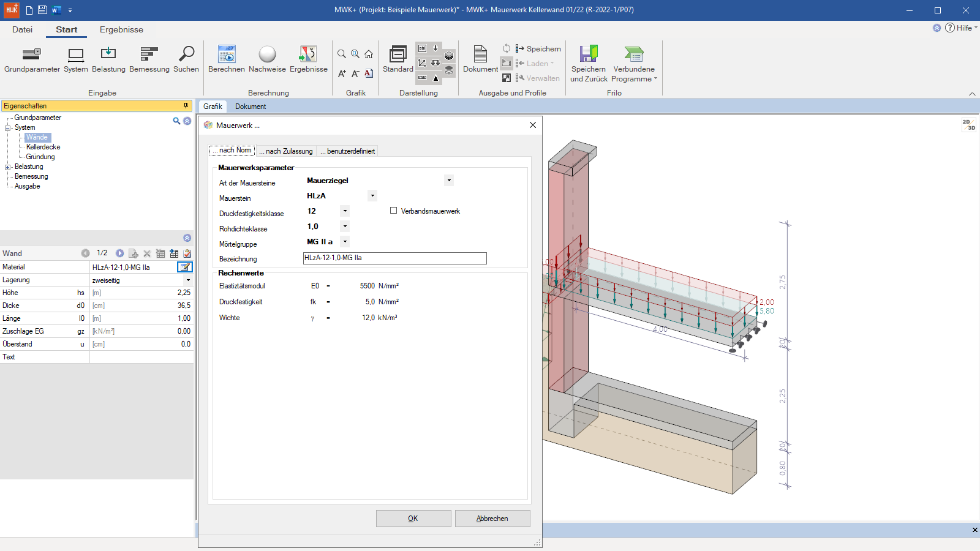Expand the Belastung tree node

[x=8, y=167]
